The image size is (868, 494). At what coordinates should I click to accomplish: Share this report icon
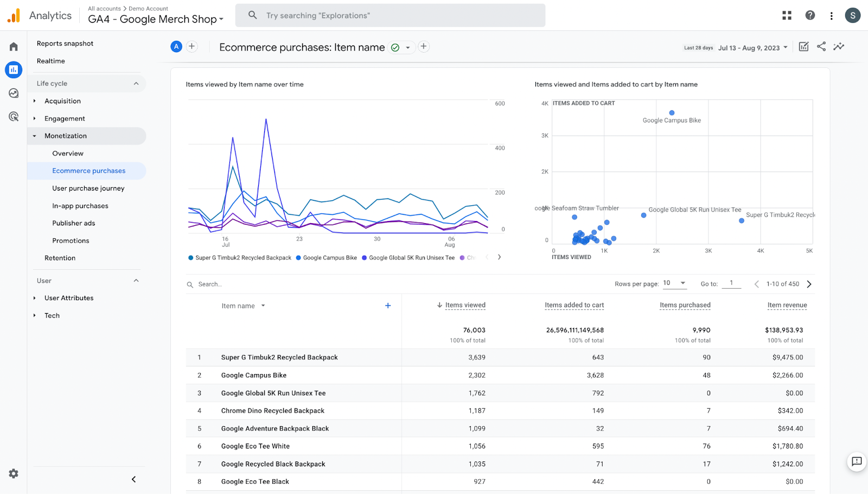click(821, 47)
